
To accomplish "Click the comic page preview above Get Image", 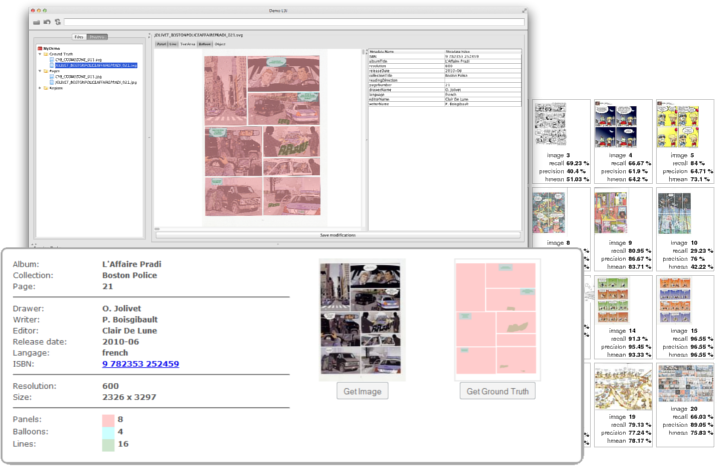I will (361, 319).
